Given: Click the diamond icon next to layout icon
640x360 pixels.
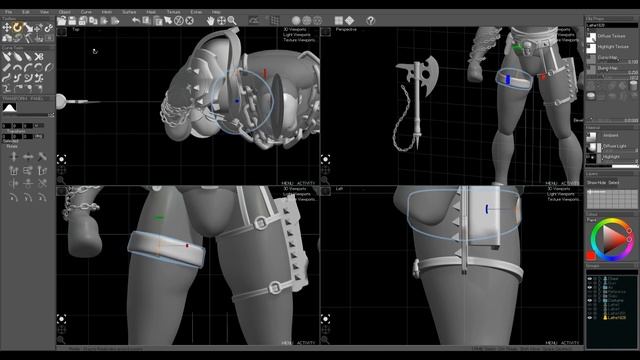Looking at the screenshot, I should click(349, 20).
